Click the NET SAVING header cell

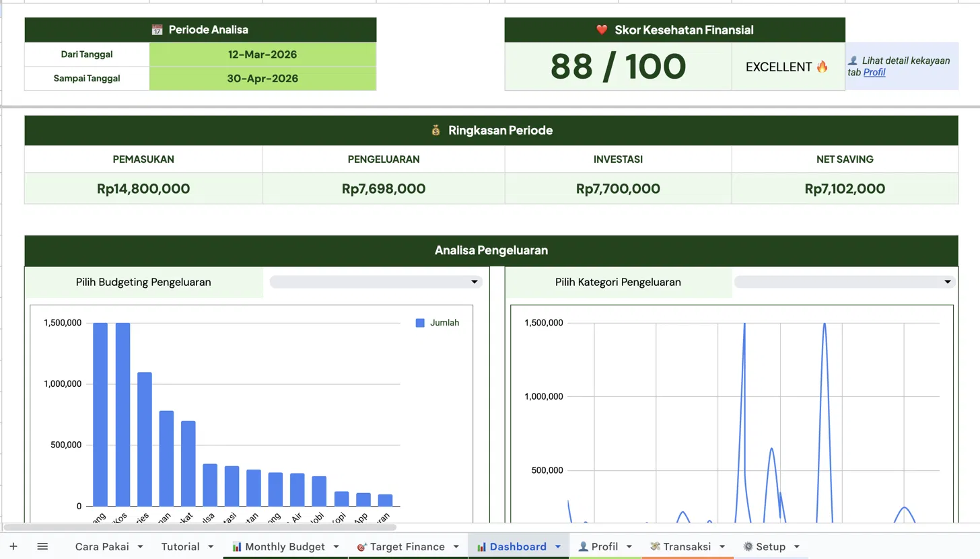pyautogui.click(x=845, y=159)
